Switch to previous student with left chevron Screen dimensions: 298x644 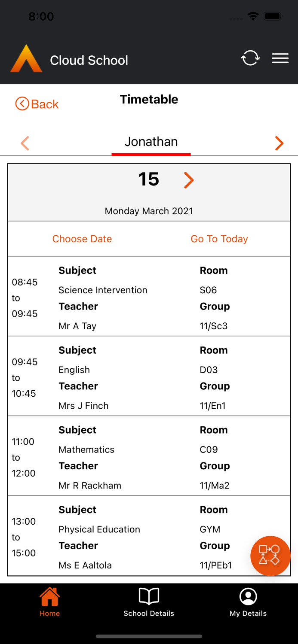[25, 143]
